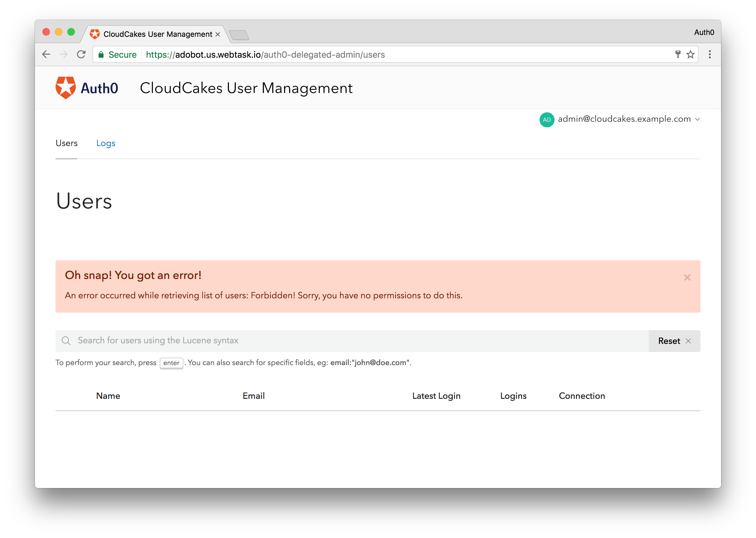Close the CloudCakes User Management tab
This screenshot has height=538, width=756.
(x=217, y=34)
